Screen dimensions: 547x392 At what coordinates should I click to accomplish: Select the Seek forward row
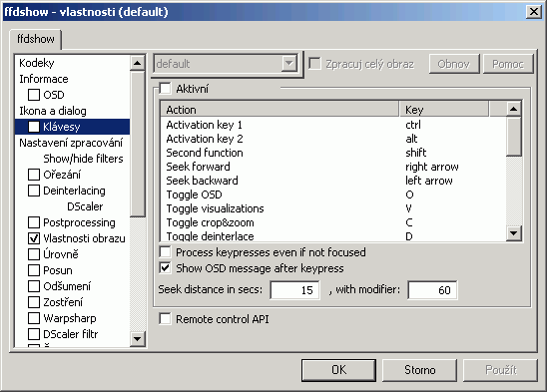pos(333,167)
